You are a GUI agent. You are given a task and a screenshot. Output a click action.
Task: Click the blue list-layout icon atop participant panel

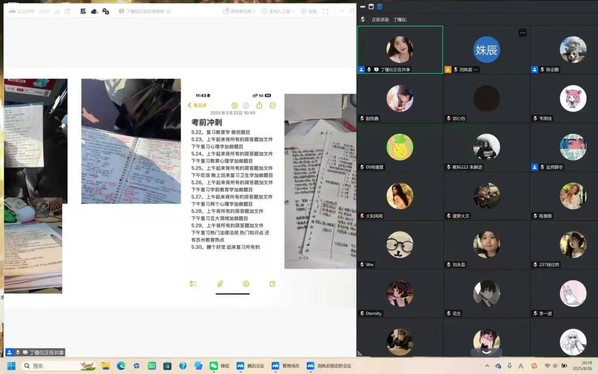pyautogui.click(x=379, y=6)
